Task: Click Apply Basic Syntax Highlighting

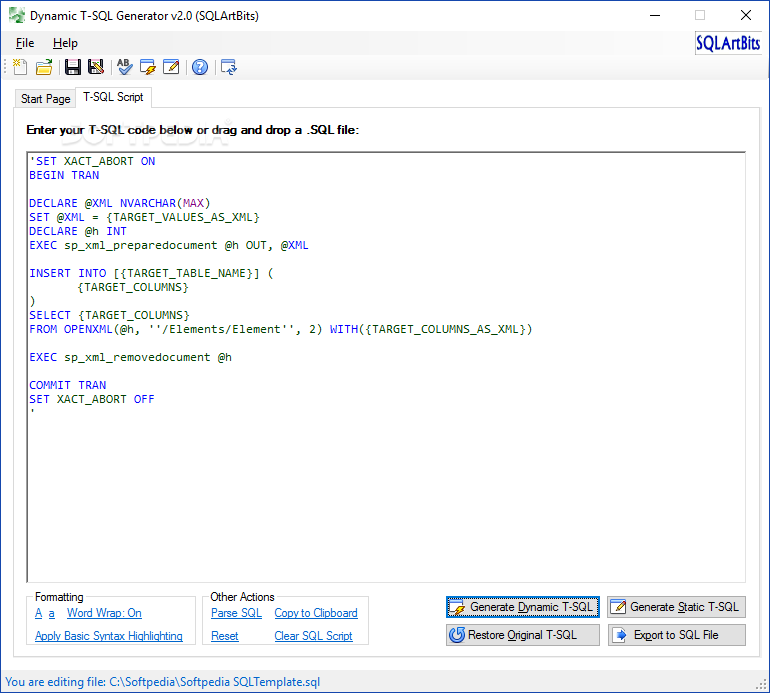Action: (x=109, y=636)
